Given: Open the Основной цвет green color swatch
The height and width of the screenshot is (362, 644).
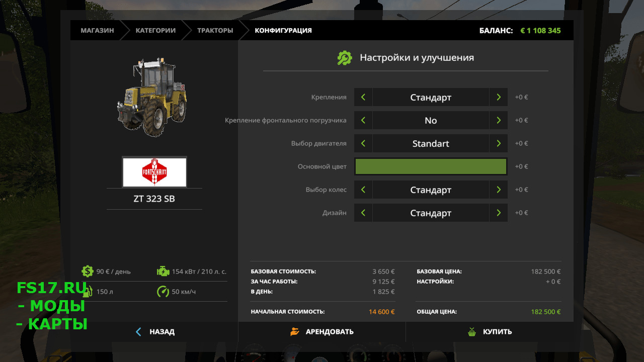Looking at the screenshot, I should (431, 166).
